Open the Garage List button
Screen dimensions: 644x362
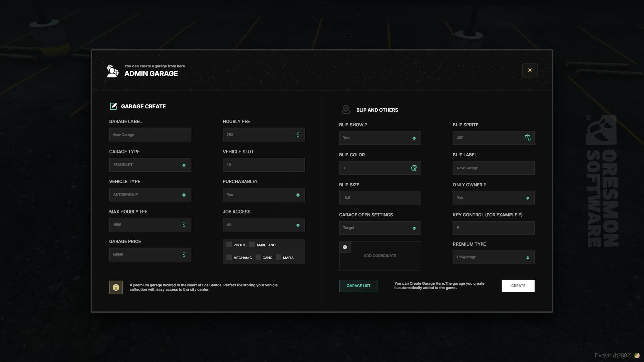point(358,286)
